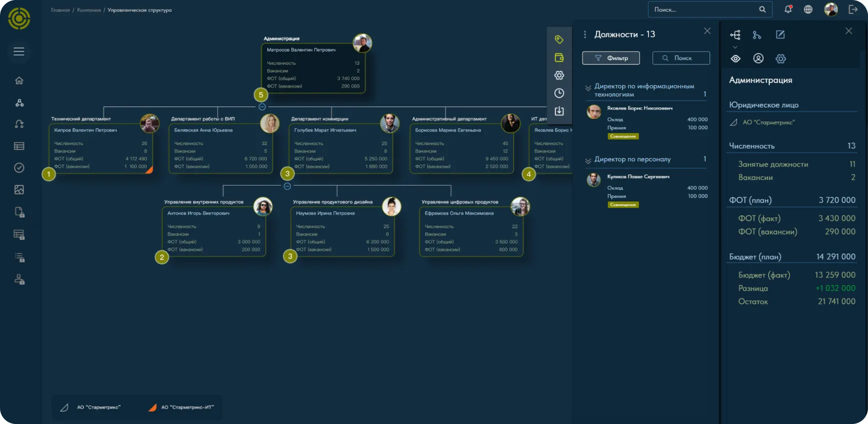Open the language globe icon
Screen dimensions: 868x424
[808, 9]
